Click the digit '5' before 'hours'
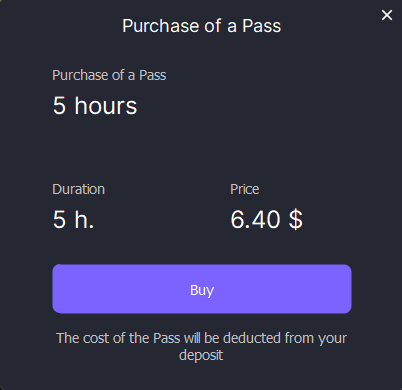Viewport: 402px width, 390px height. click(x=59, y=106)
